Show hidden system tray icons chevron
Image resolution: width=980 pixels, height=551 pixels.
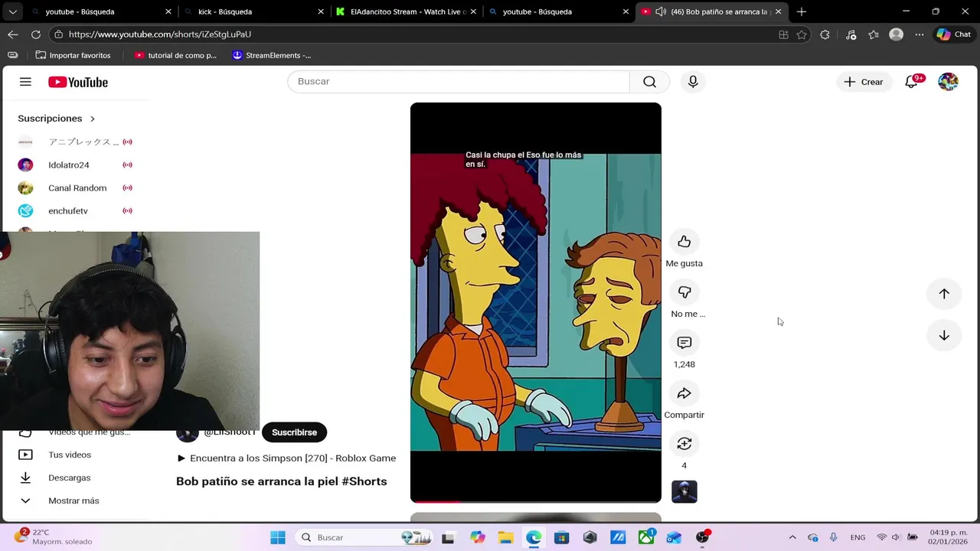[x=792, y=537]
